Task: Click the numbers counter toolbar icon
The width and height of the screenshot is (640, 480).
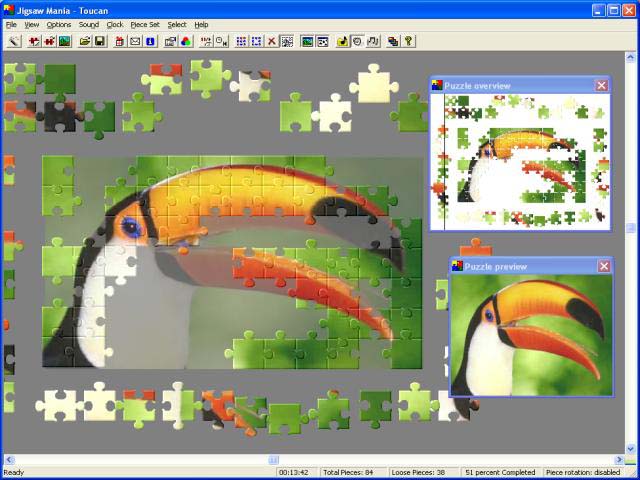Action: point(206,41)
